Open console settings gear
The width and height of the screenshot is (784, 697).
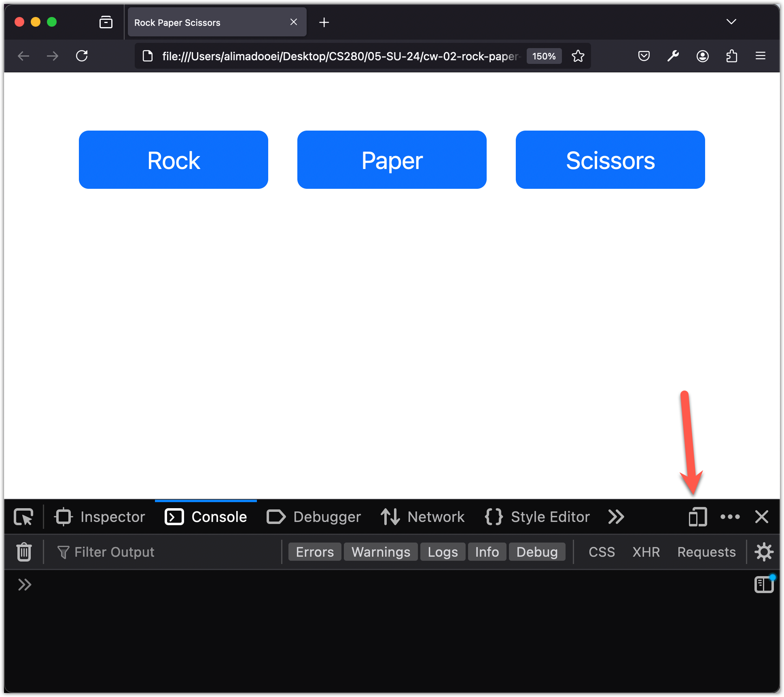pyautogui.click(x=764, y=552)
